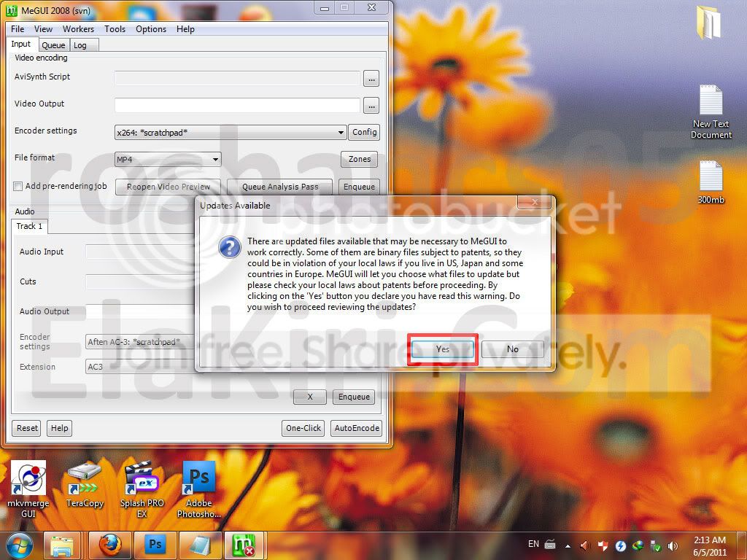Select the Track 1 audio tab
Viewport: 747px width, 560px height.
29,226
